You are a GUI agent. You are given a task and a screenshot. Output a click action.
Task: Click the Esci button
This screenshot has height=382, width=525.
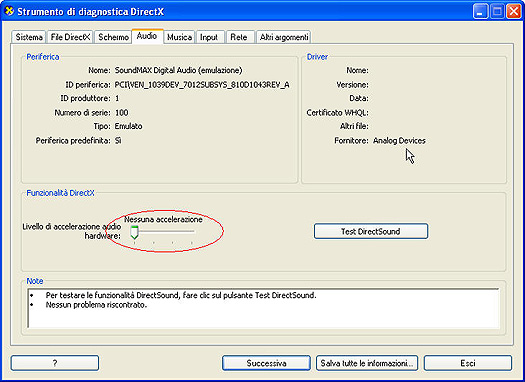click(x=468, y=363)
